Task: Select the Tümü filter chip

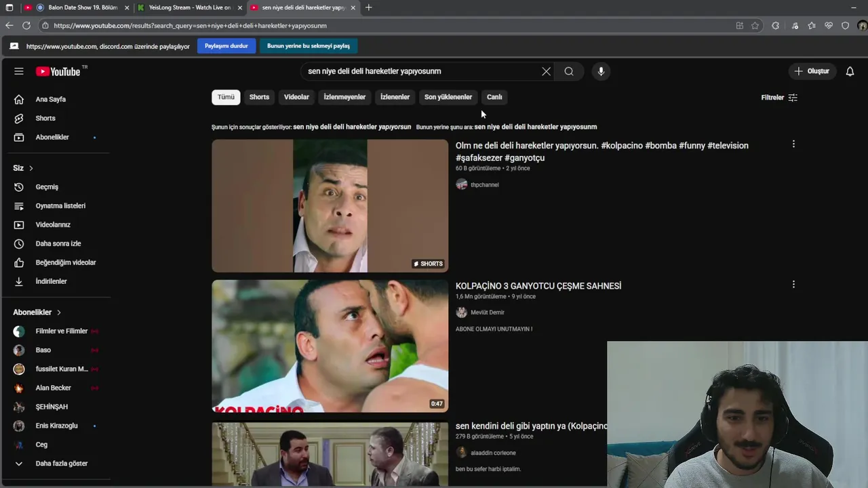Action: tap(226, 97)
